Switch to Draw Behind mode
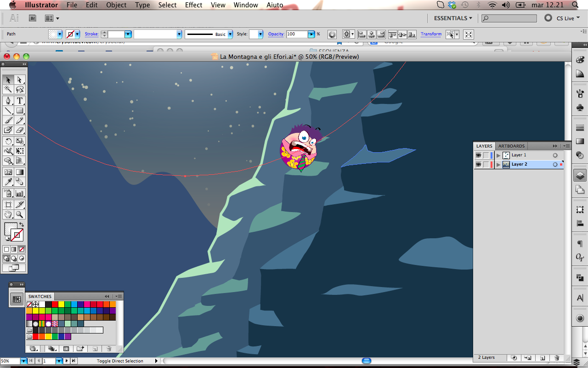Screen dimensions: 588x368 pyautogui.click(x=14, y=259)
